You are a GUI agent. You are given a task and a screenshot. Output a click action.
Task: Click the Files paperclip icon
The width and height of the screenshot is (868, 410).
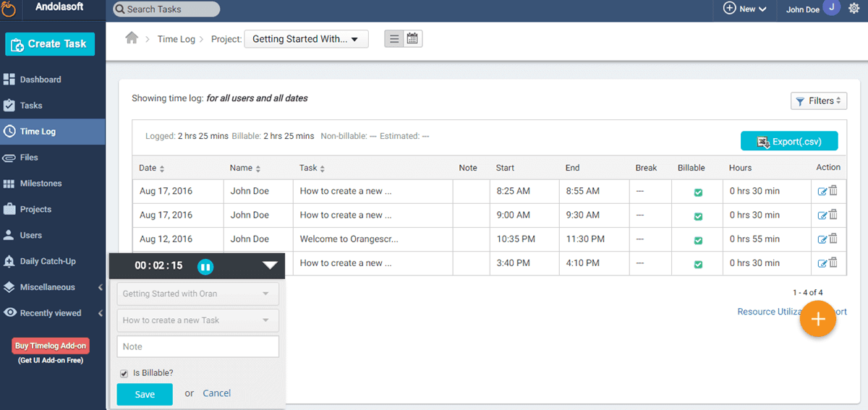[9, 158]
